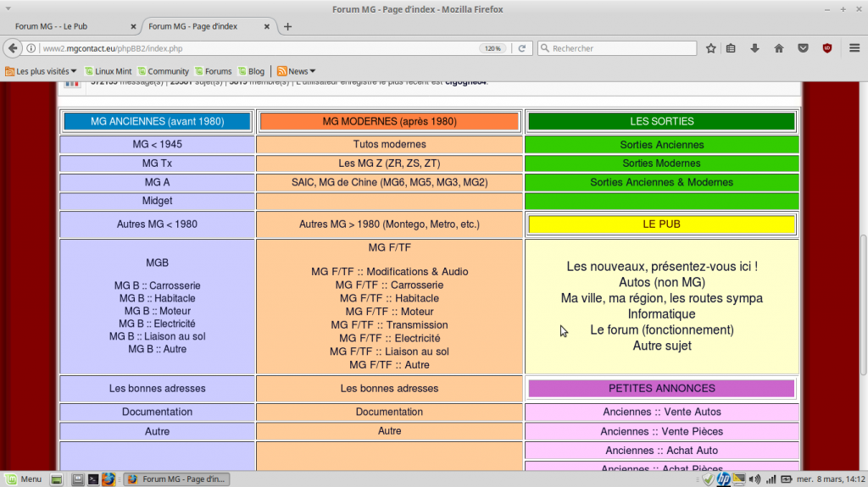Open a new tab with the plus button

[x=287, y=26]
